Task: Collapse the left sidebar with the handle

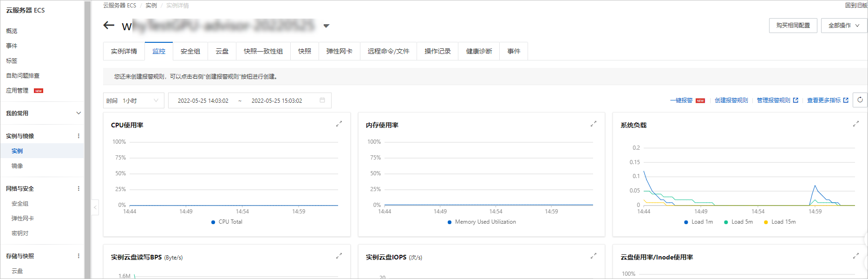Action: 95,207
